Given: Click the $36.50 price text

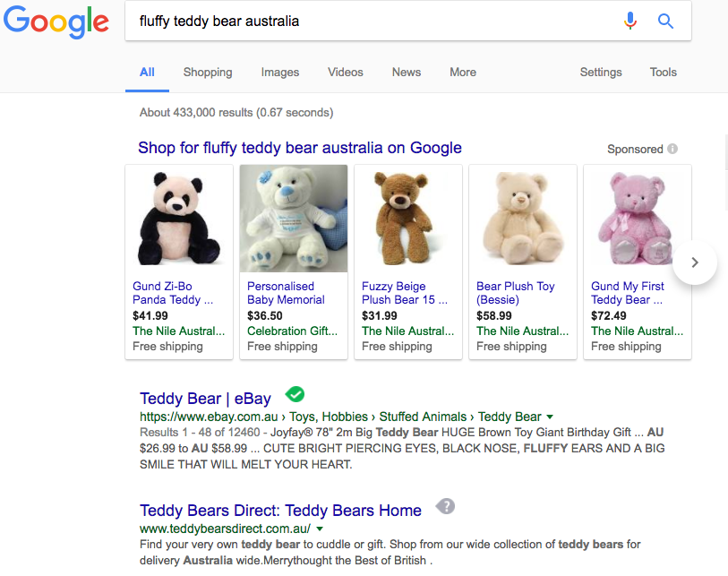Looking at the screenshot, I should click(265, 316).
